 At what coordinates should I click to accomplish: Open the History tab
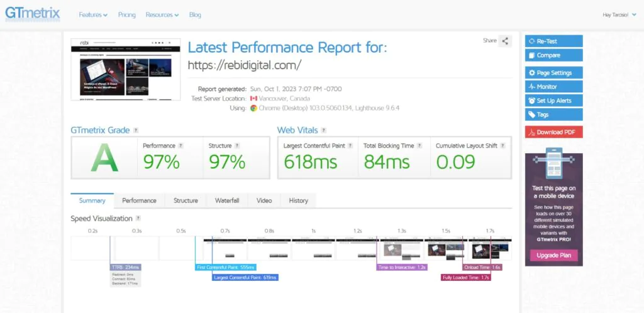coord(298,200)
